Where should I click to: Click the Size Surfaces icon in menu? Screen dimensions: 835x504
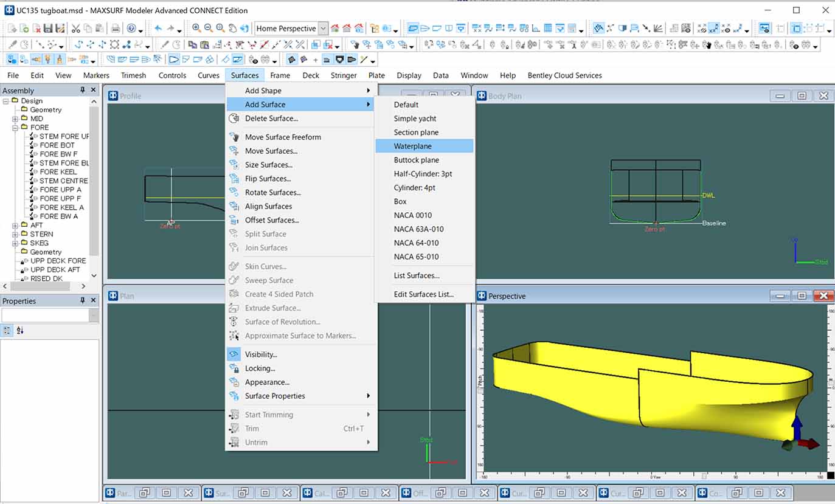[x=234, y=164]
